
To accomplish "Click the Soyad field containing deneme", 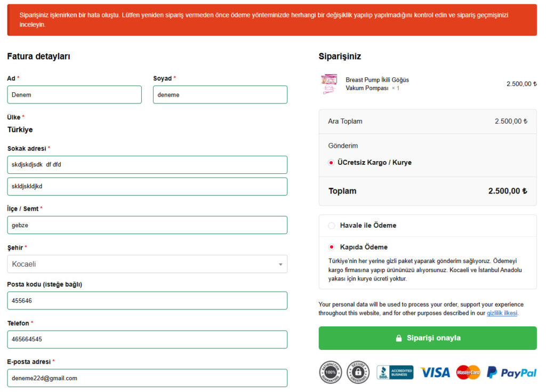I will pos(220,94).
